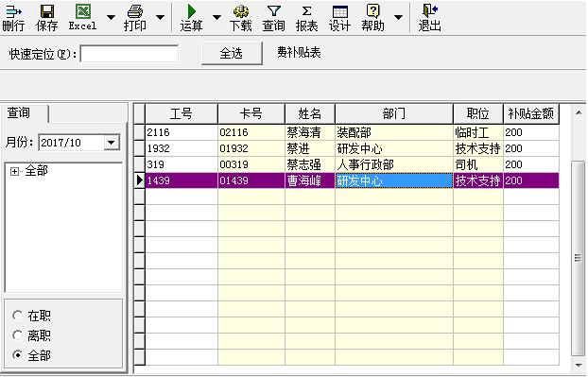
Task: Expand the 全部 tree node
Action: pos(14,171)
